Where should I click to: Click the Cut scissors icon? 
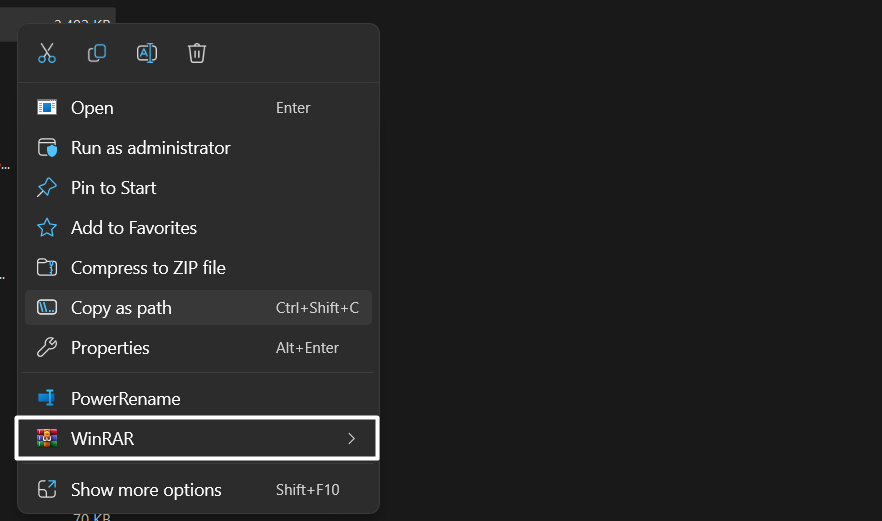coord(47,53)
